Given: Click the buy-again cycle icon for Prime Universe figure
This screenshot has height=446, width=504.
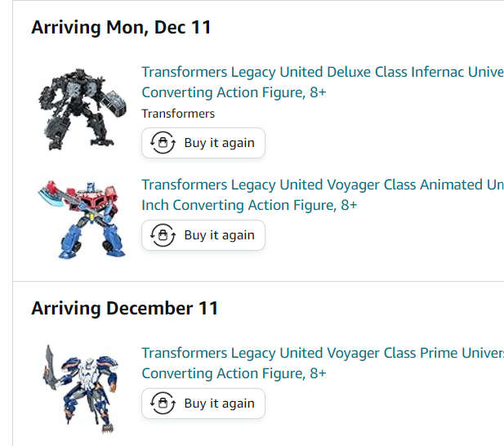Looking at the screenshot, I should [x=163, y=404].
